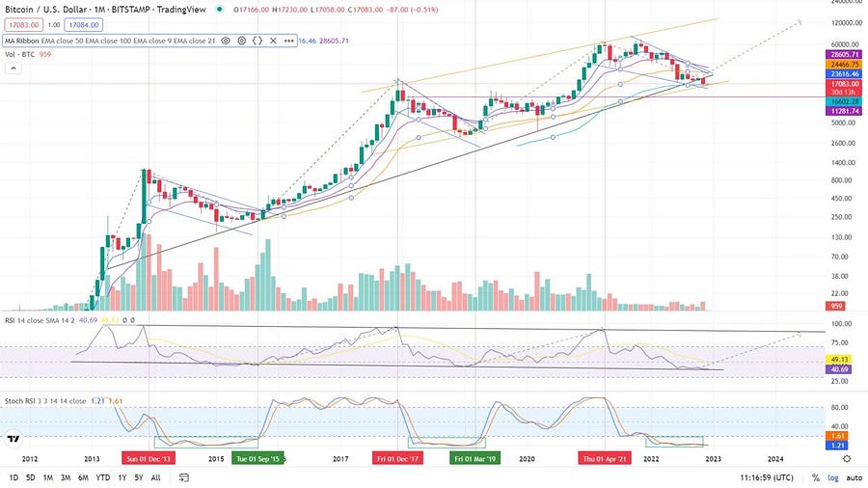This screenshot has height=488, width=868.
Task: Show All time range data
Action: (155, 477)
